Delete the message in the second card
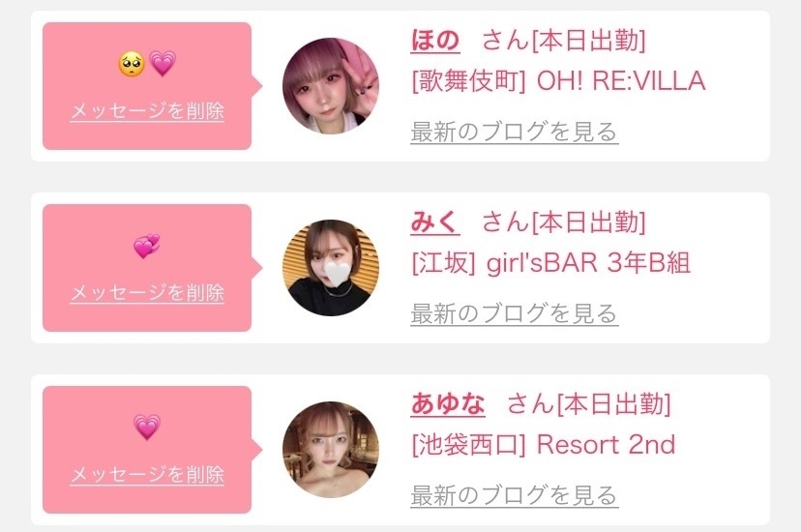The image size is (801, 532). click(x=147, y=292)
